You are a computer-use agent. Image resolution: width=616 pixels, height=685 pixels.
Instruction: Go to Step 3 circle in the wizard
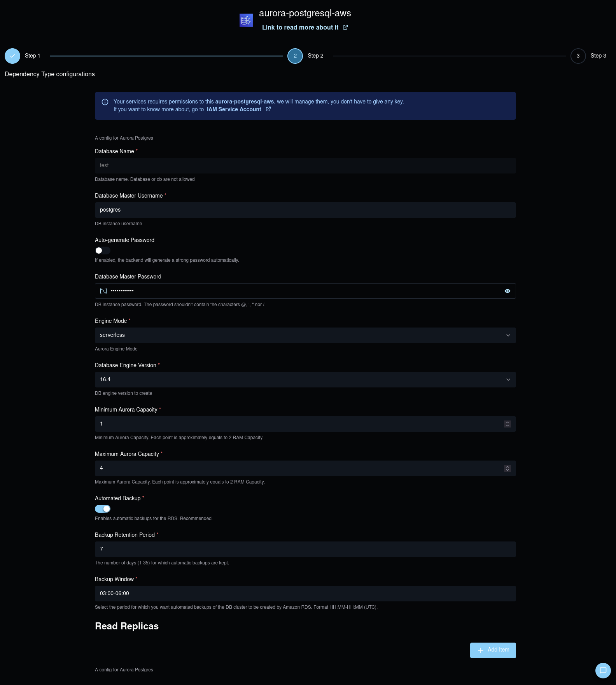pos(578,56)
